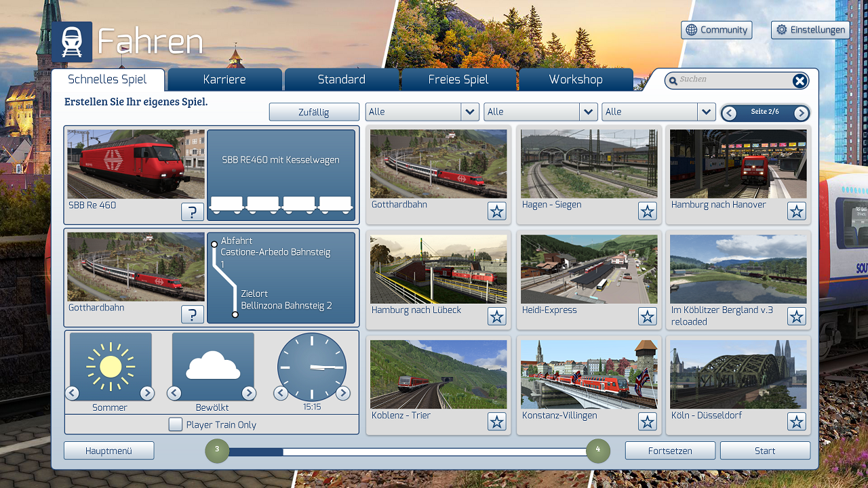Open help for SBB Re 460 locomotive

(193, 211)
